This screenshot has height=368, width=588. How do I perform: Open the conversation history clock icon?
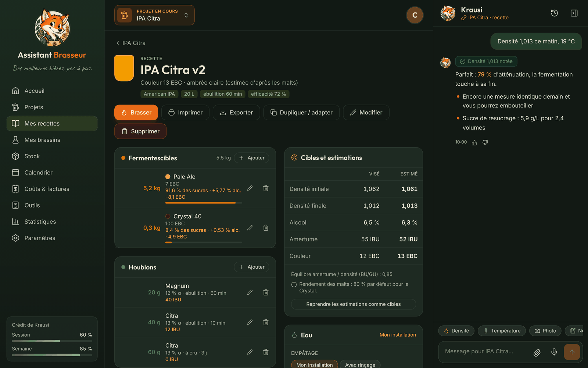click(555, 13)
